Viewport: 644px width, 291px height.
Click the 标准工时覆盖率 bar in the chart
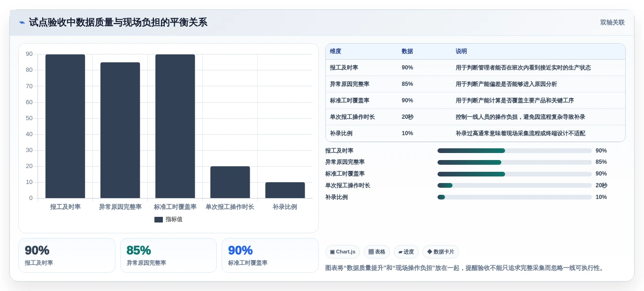tap(175, 126)
